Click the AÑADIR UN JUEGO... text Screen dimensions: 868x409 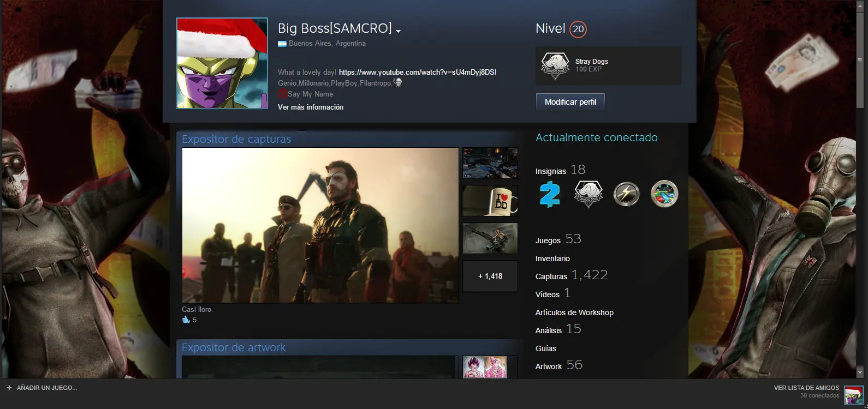coord(47,388)
